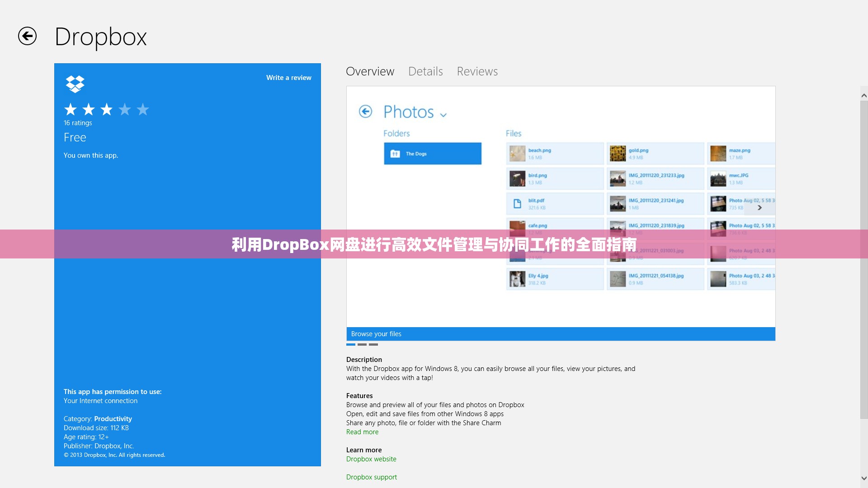Click the Photos back arrow icon
Image resolution: width=868 pixels, height=488 pixels.
click(365, 112)
